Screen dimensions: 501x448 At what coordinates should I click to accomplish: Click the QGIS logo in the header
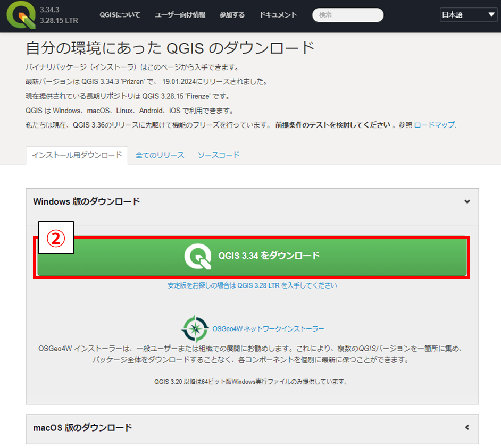pyautogui.click(x=21, y=15)
